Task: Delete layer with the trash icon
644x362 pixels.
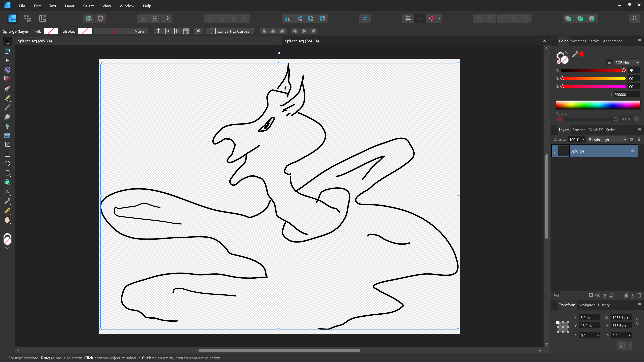Action: click(639, 295)
